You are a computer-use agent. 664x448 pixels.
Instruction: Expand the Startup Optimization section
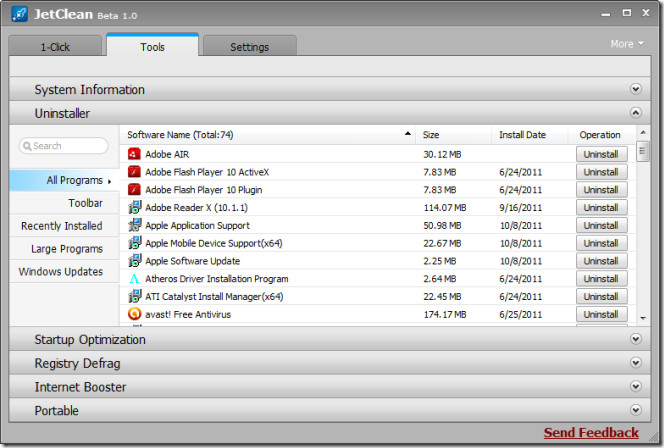636,339
